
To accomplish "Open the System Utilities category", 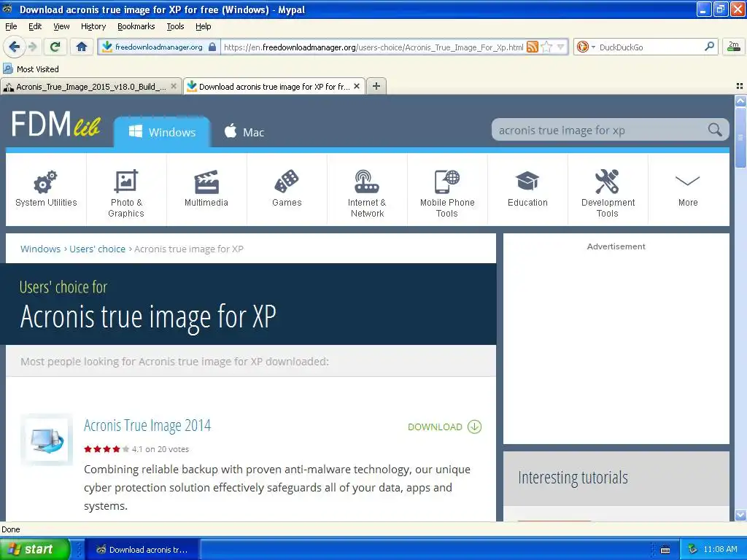I will pyautogui.click(x=46, y=189).
